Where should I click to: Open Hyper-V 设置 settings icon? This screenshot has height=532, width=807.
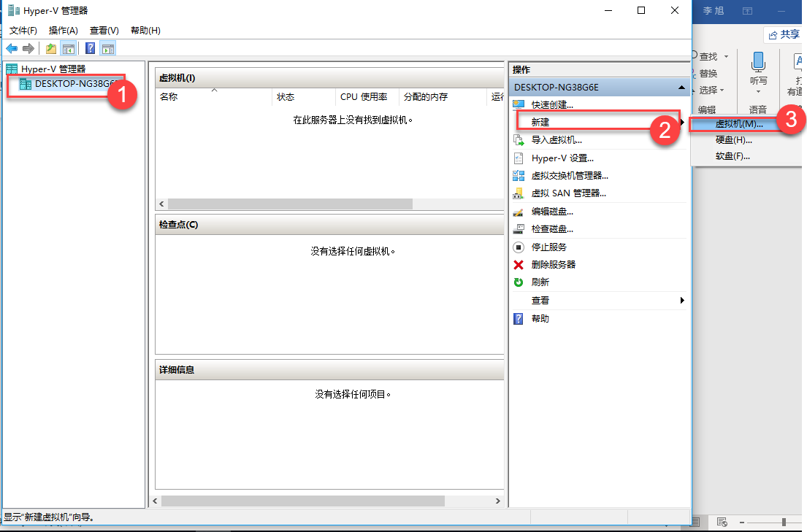coord(519,158)
